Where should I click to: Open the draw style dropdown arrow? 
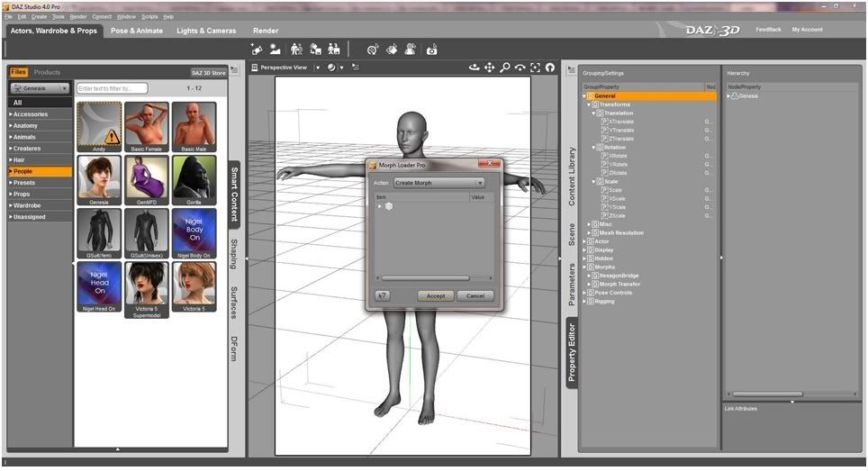pos(341,68)
